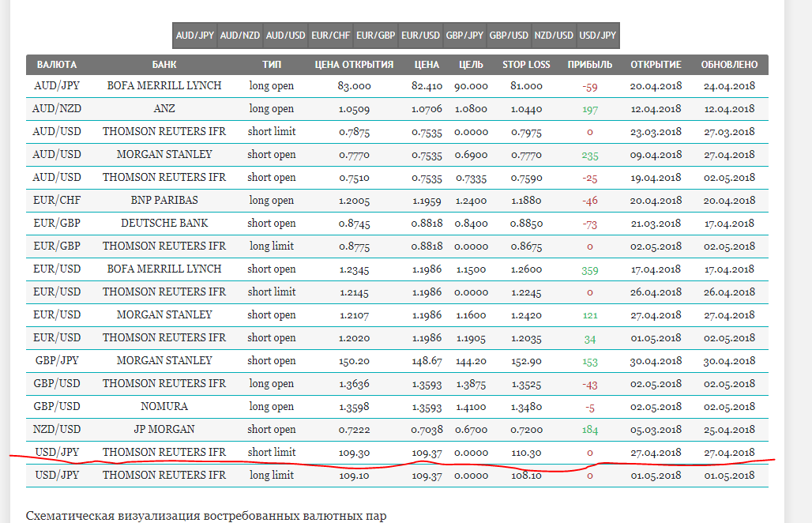The height and width of the screenshot is (523, 812).
Task: Click the ЦЕНА column header
Action: (427, 65)
